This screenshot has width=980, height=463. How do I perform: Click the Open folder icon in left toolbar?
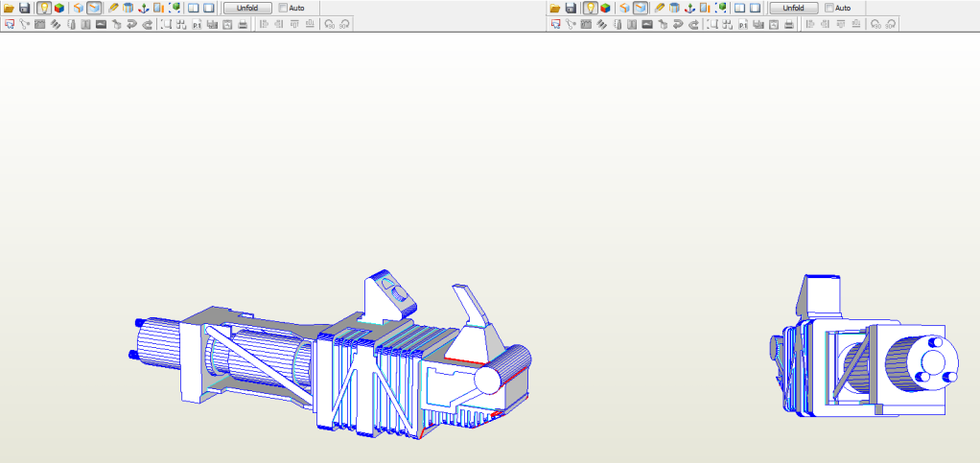coord(9,8)
